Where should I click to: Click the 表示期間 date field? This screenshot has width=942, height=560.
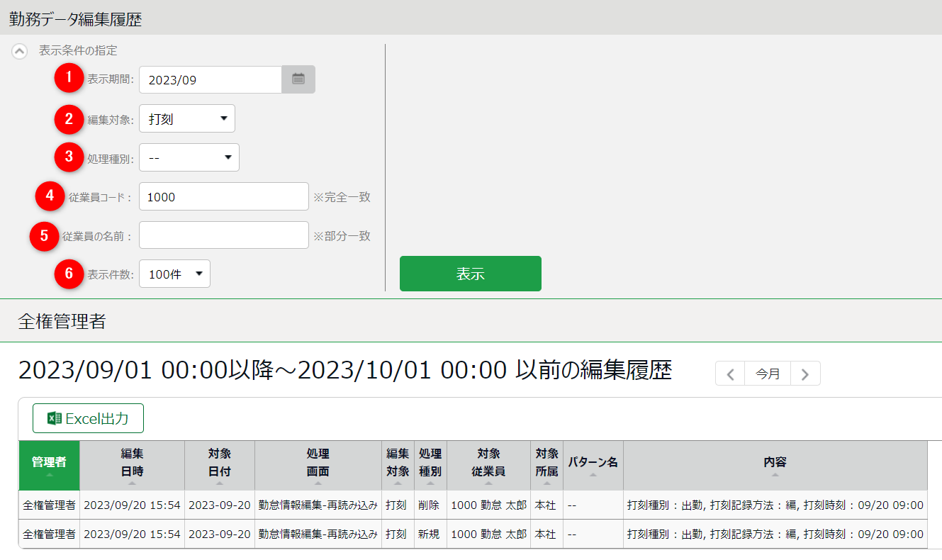211,79
